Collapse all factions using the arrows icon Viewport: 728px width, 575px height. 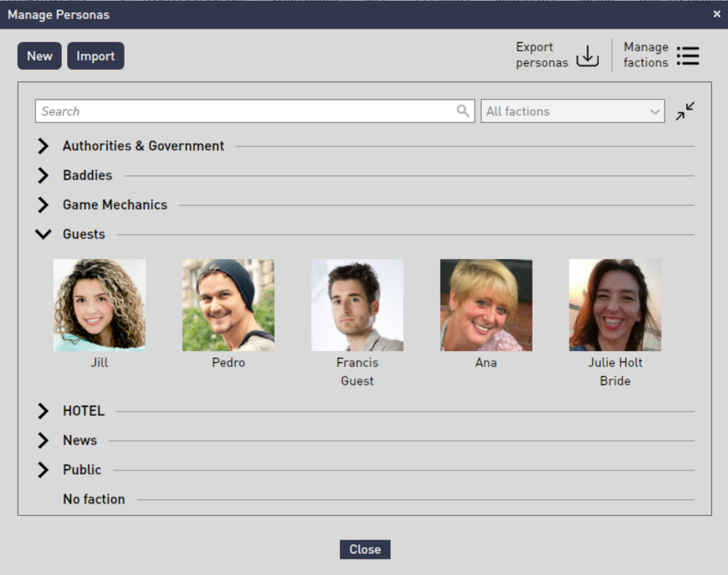pos(685,111)
